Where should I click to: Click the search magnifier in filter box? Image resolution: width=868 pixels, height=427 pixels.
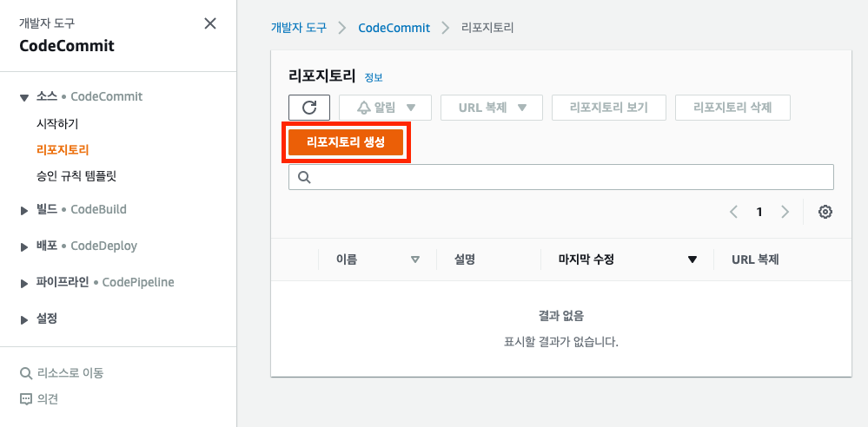[x=304, y=177]
